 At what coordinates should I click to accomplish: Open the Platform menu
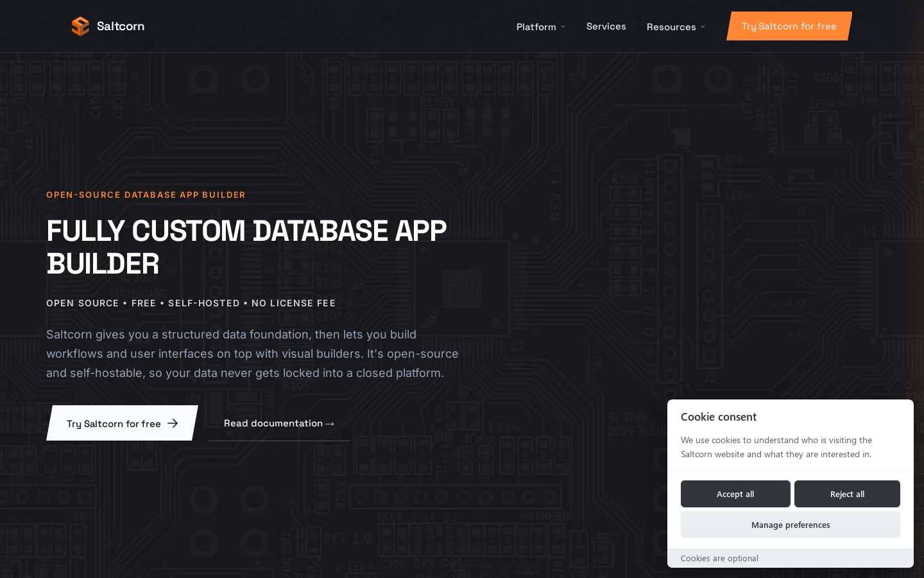pyautogui.click(x=541, y=27)
